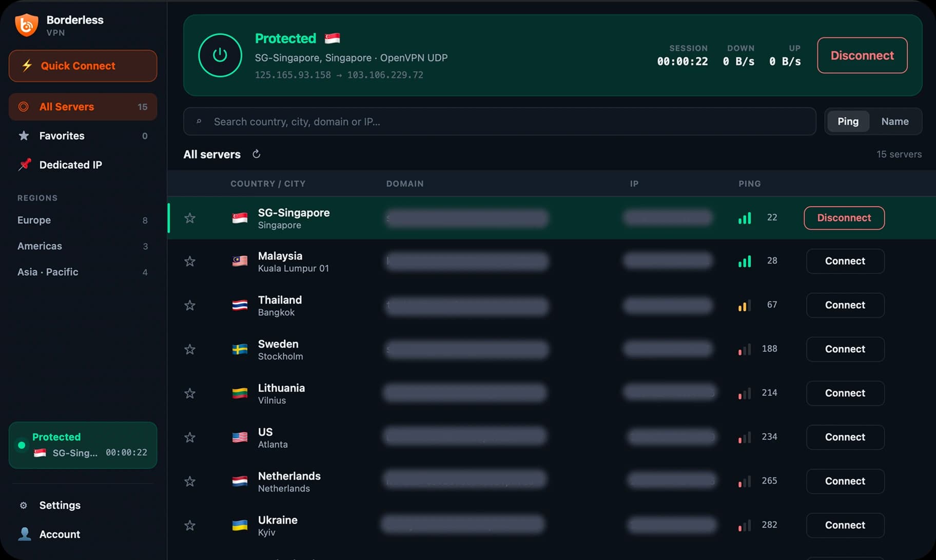Focus the server search field
936x560 pixels.
click(500, 122)
